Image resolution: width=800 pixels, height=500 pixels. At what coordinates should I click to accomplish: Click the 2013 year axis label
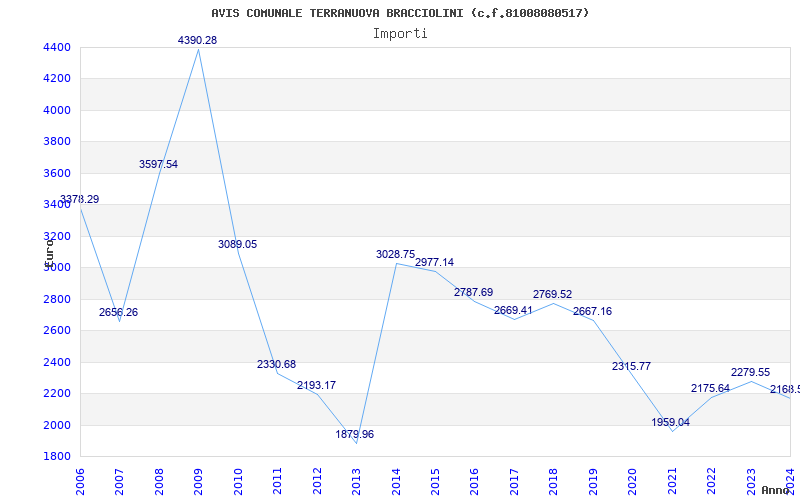[x=356, y=481]
